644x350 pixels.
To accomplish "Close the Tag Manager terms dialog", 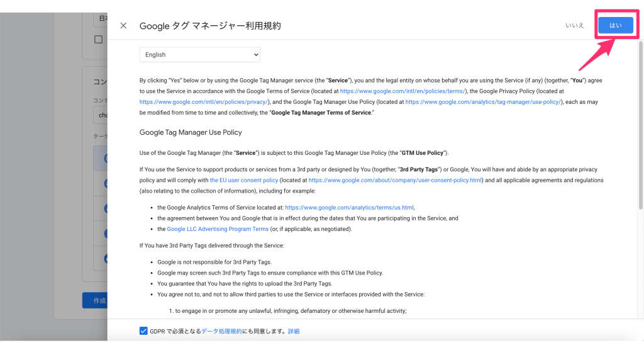I will (123, 26).
